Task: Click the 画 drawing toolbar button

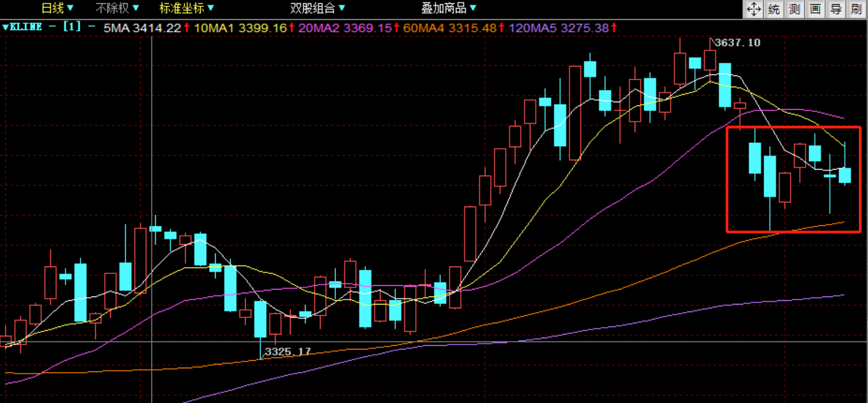Action: click(x=815, y=9)
